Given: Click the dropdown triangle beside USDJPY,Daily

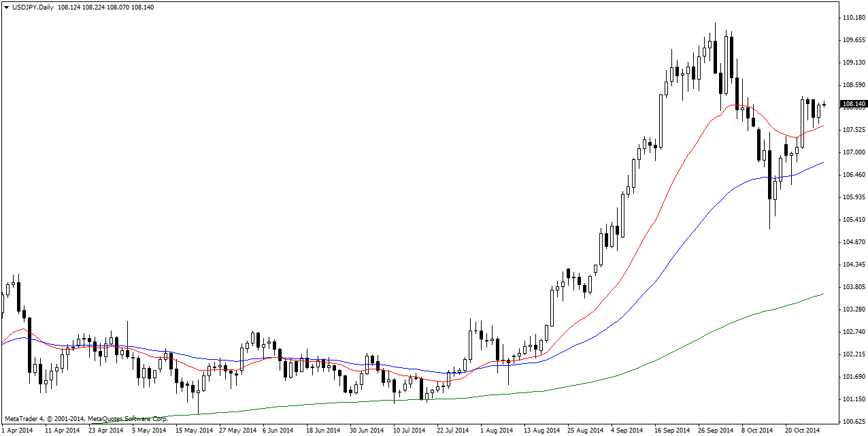Looking at the screenshot, I should tap(7, 7).
